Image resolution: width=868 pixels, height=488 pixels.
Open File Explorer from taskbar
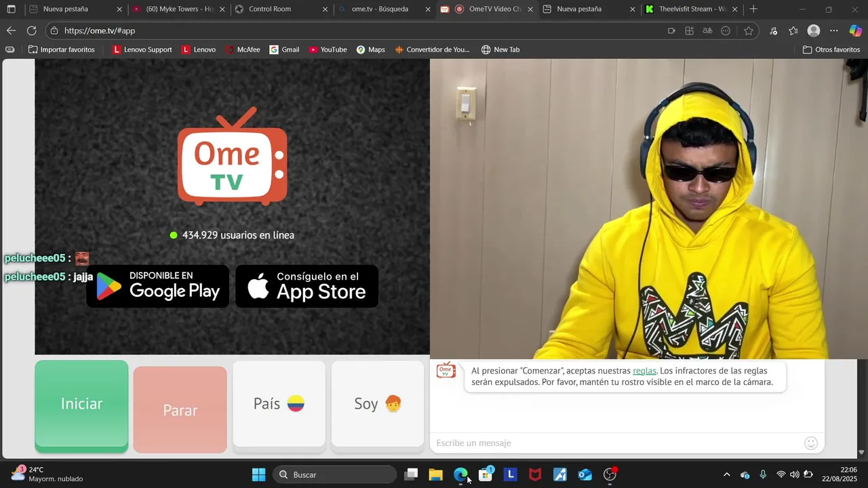(x=435, y=475)
